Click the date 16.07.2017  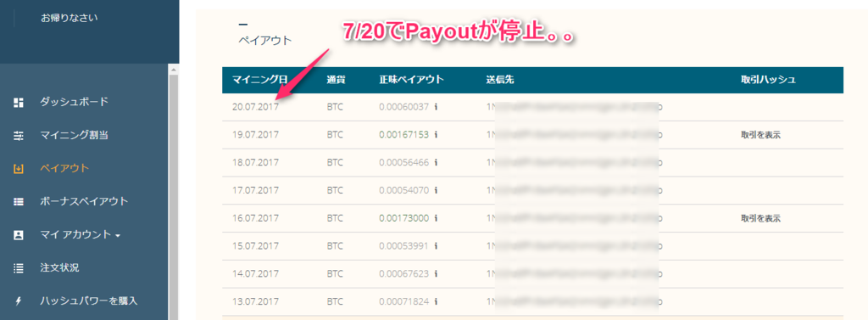coord(255,218)
